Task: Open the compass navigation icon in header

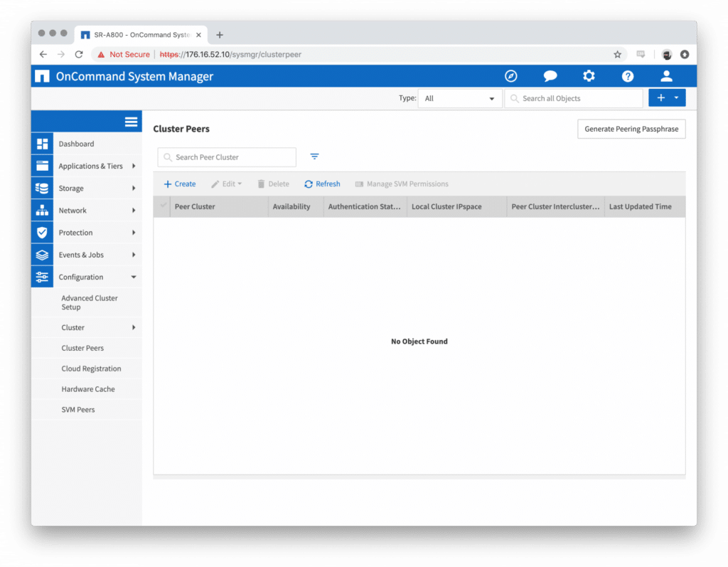Action: point(510,76)
